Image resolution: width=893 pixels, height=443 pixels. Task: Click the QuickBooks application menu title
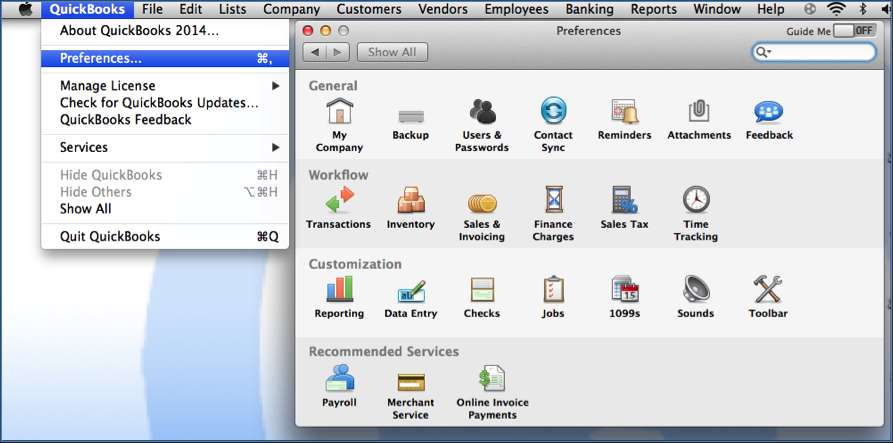click(x=87, y=9)
